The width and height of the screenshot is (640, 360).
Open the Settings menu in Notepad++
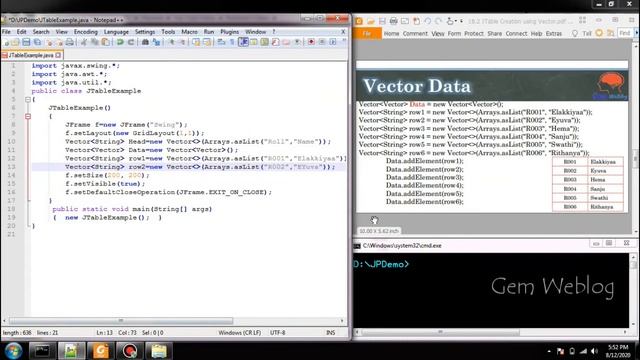coord(145,32)
